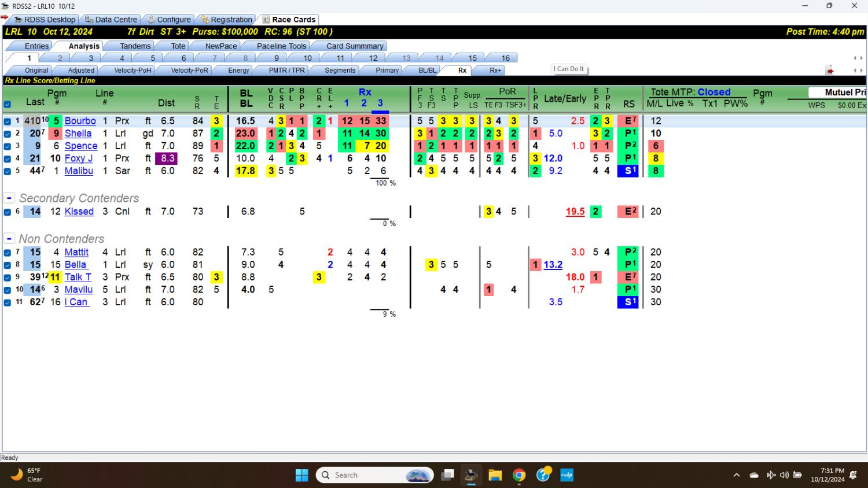The width and height of the screenshot is (868, 488).
Task: Sort by the Rx 3 column header
Action: (x=380, y=103)
